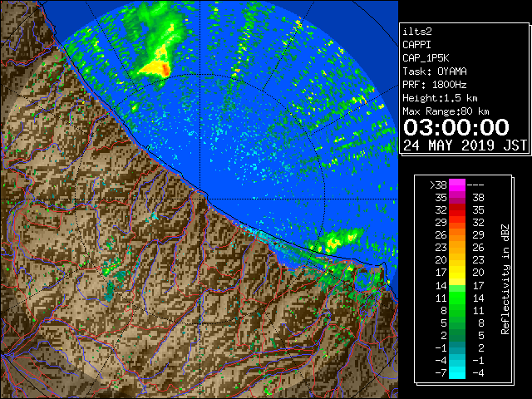The image size is (532, 399).
Task: Click the cyan -7 dBZ legend swatch
Action: tap(457, 372)
